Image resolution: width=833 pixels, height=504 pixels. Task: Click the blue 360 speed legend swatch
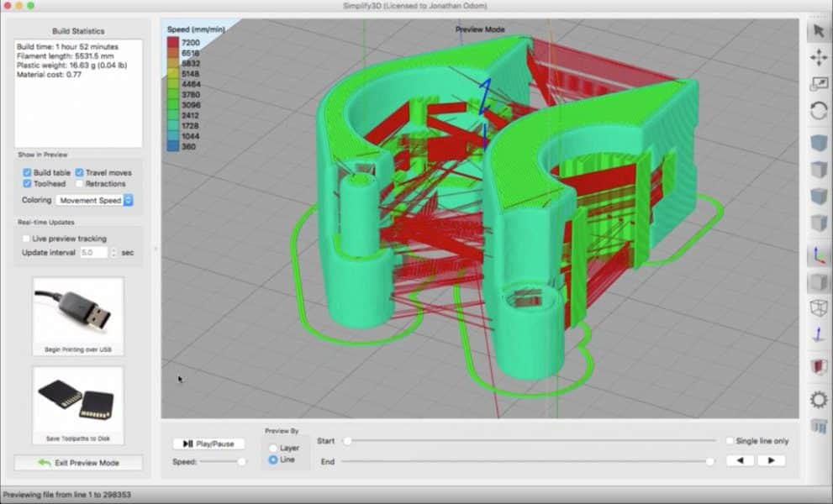pos(173,146)
